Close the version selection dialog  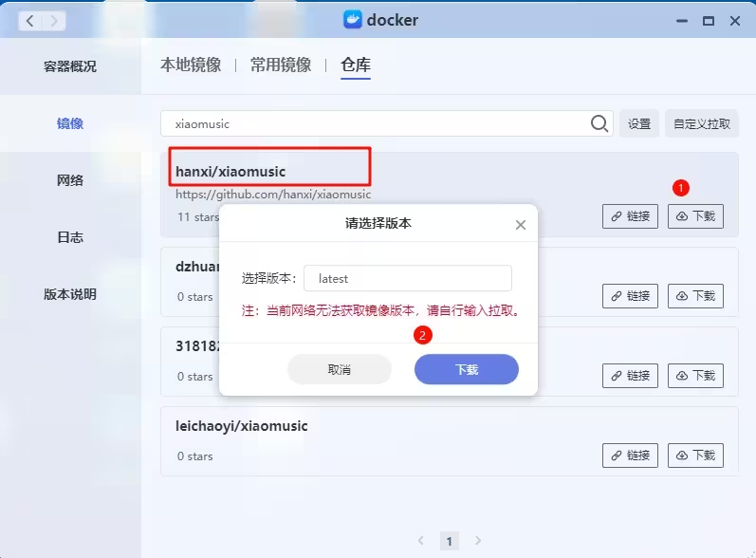[x=520, y=225]
